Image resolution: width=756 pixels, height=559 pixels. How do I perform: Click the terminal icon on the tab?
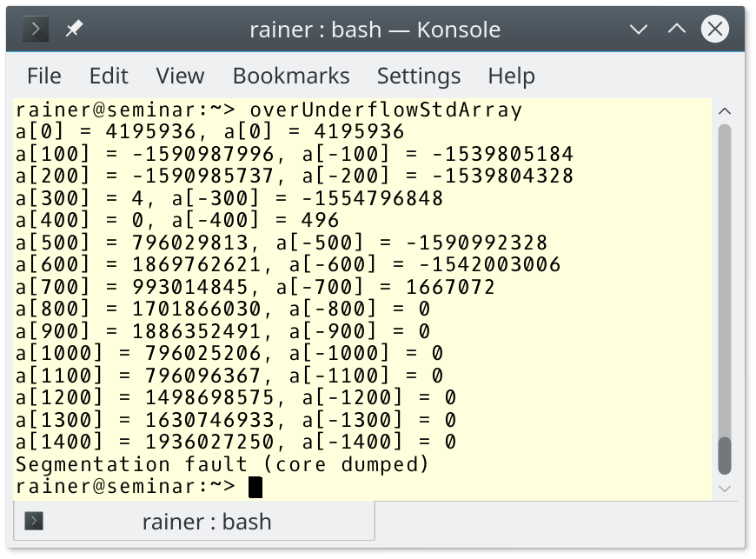(x=34, y=521)
